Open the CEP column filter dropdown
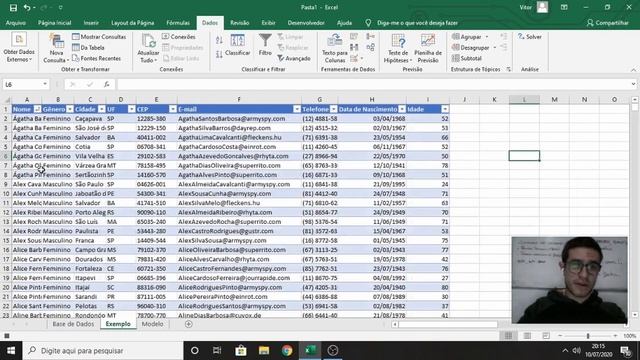The width and height of the screenshot is (640, 360). (173, 109)
